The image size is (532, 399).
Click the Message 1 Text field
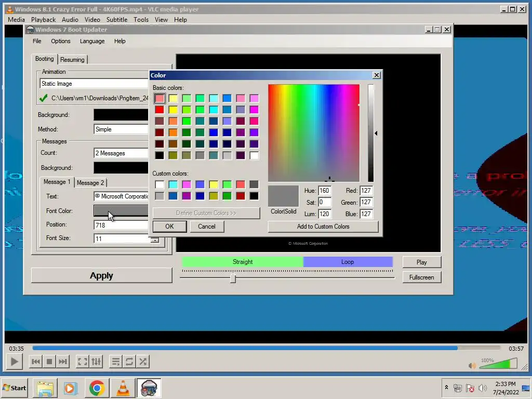[121, 196]
